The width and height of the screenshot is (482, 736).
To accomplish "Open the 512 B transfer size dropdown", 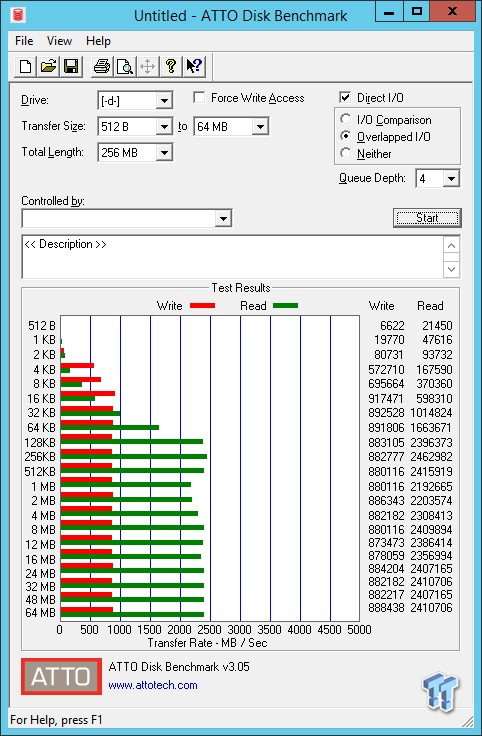I will pos(164,127).
